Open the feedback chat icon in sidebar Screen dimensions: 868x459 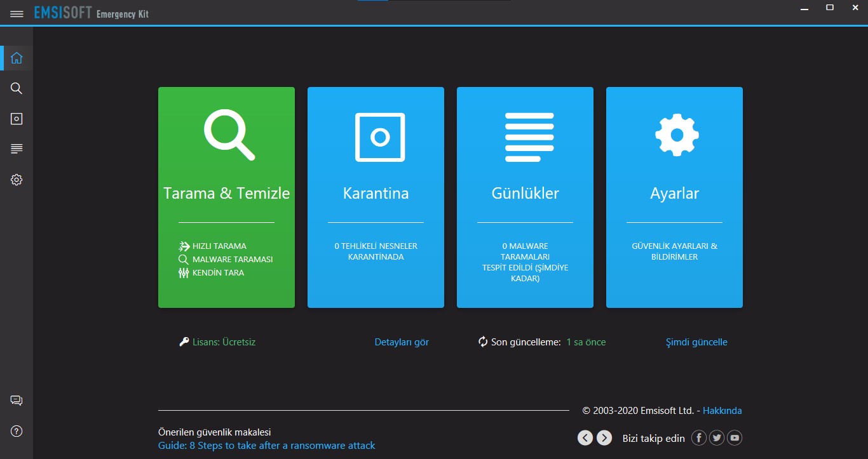pyautogui.click(x=17, y=401)
